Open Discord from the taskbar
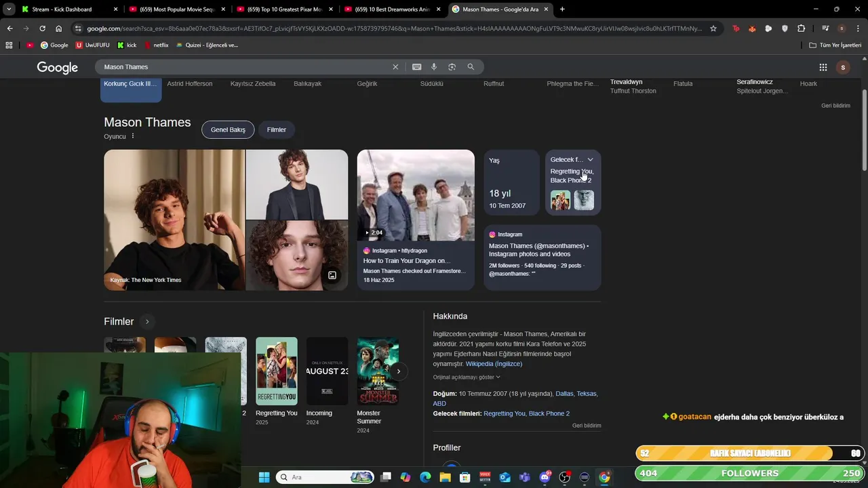Screen dimensions: 868x488 coord(545,477)
